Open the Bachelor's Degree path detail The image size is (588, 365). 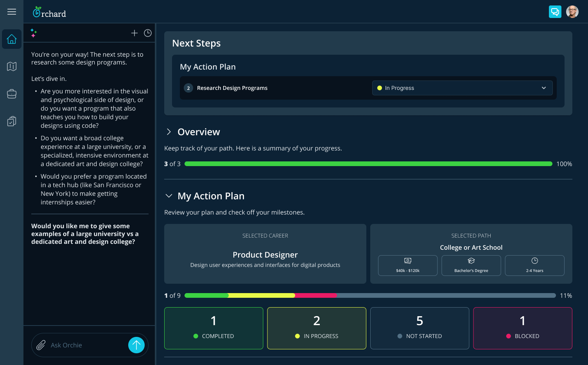pos(471,265)
